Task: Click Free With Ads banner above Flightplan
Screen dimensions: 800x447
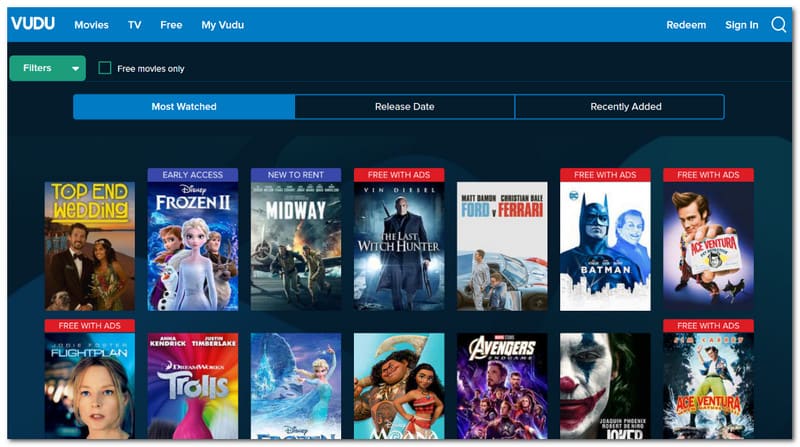Action: tap(90, 326)
